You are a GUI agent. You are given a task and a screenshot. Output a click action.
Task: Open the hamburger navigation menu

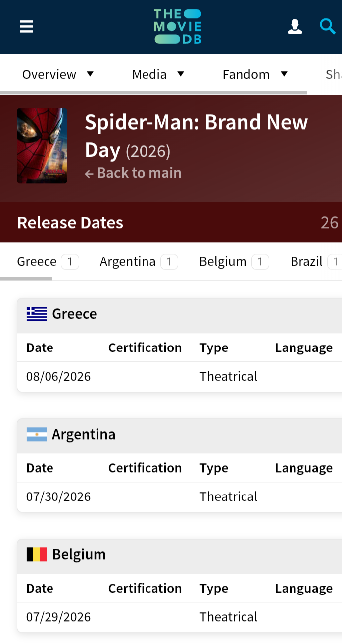(x=26, y=26)
